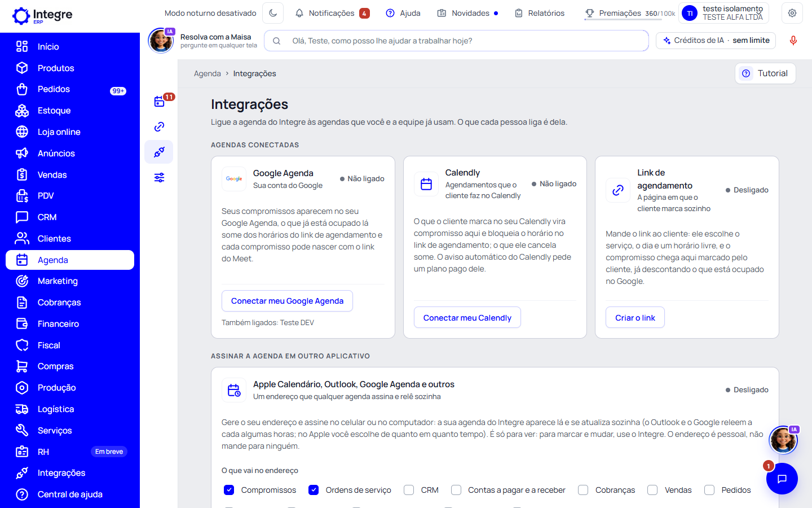The height and width of the screenshot is (508, 812).
Task: Open Novidades news panel
Action: pyautogui.click(x=467, y=13)
